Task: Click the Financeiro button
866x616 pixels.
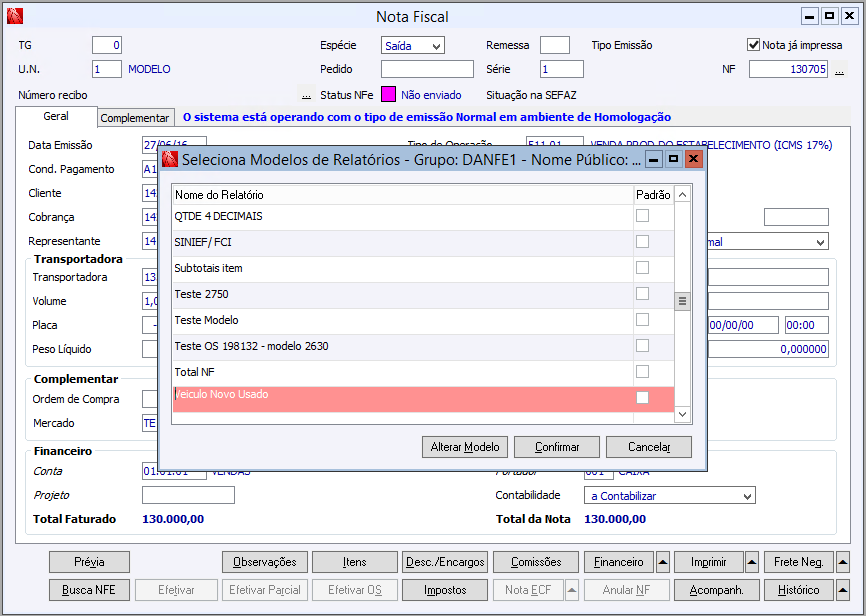Action: click(619, 562)
